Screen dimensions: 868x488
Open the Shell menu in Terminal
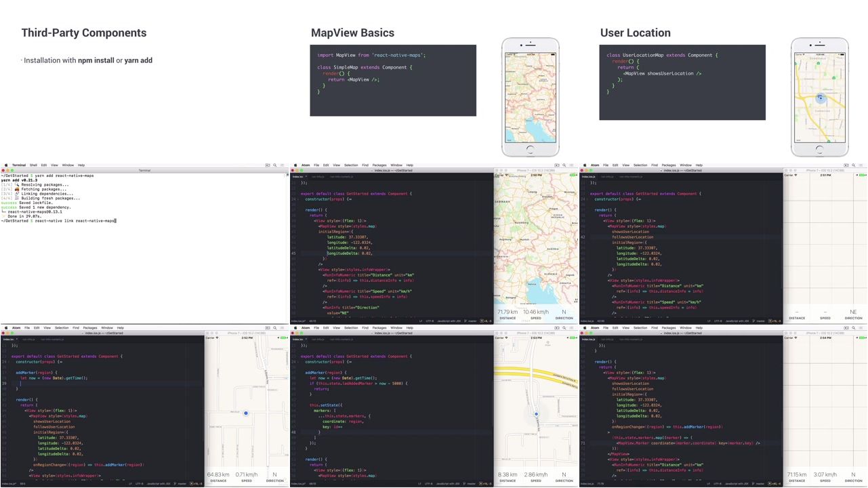pos(33,165)
